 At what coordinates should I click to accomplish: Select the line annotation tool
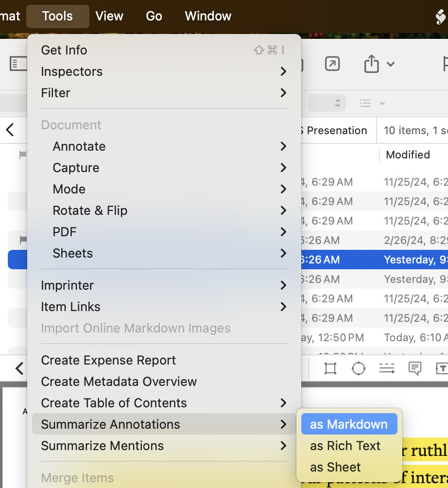pos(387,368)
